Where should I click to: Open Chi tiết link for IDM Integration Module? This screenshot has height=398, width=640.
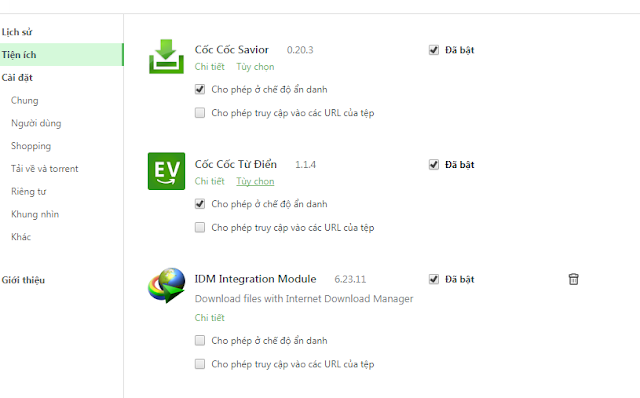coord(210,318)
